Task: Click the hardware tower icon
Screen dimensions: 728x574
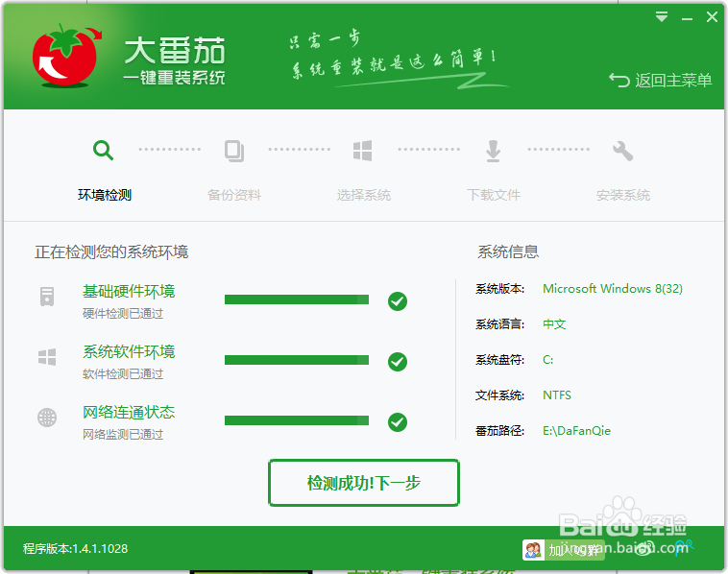Action: pyautogui.click(x=47, y=297)
